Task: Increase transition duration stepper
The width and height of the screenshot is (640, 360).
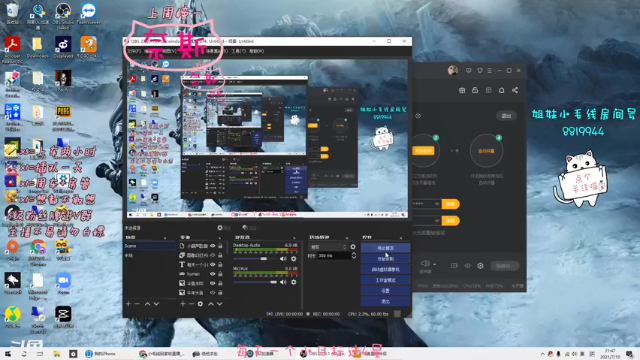Action: 353,254
